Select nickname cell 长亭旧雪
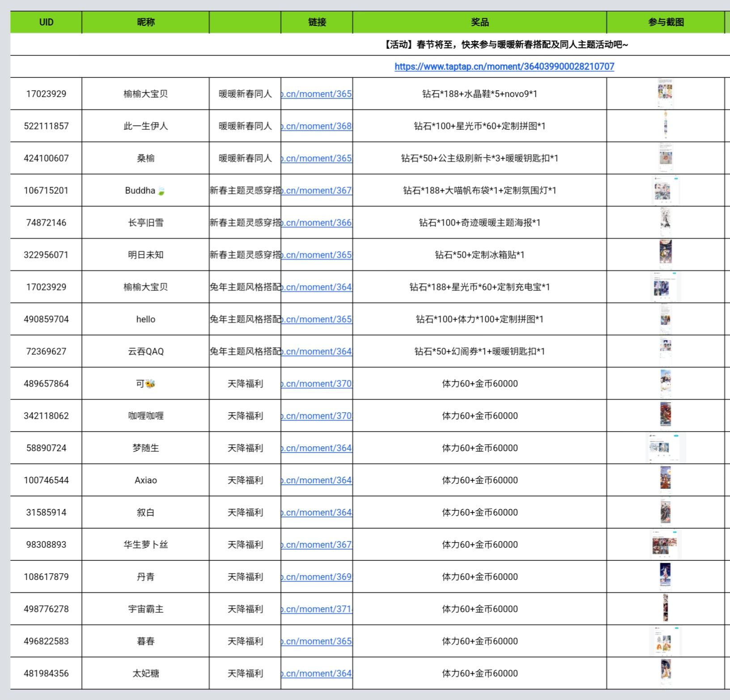 [146, 223]
